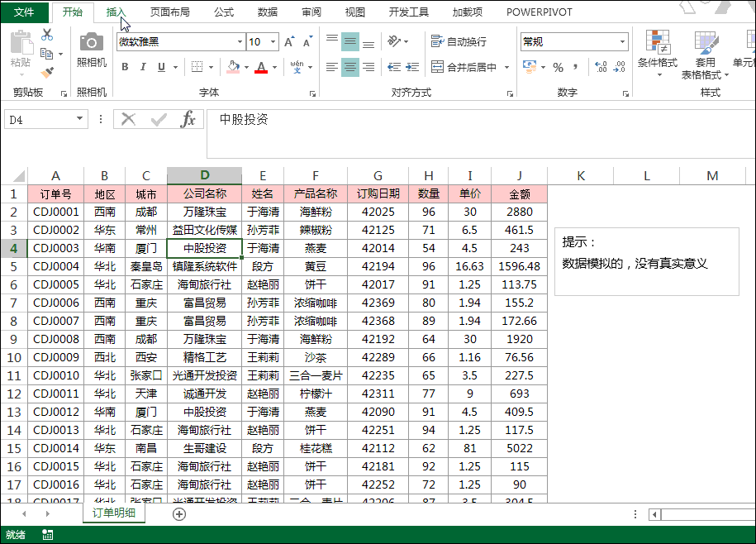Open the 数据 ribbon tab
The width and height of the screenshot is (756, 544).
pyautogui.click(x=269, y=12)
